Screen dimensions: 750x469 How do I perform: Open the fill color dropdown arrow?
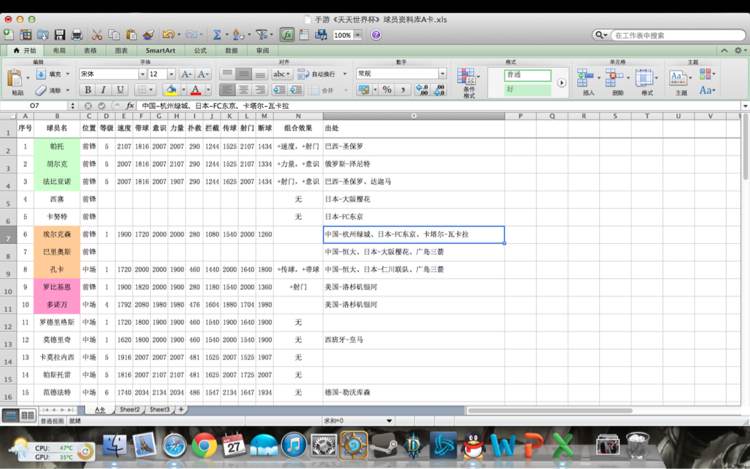(x=183, y=89)
